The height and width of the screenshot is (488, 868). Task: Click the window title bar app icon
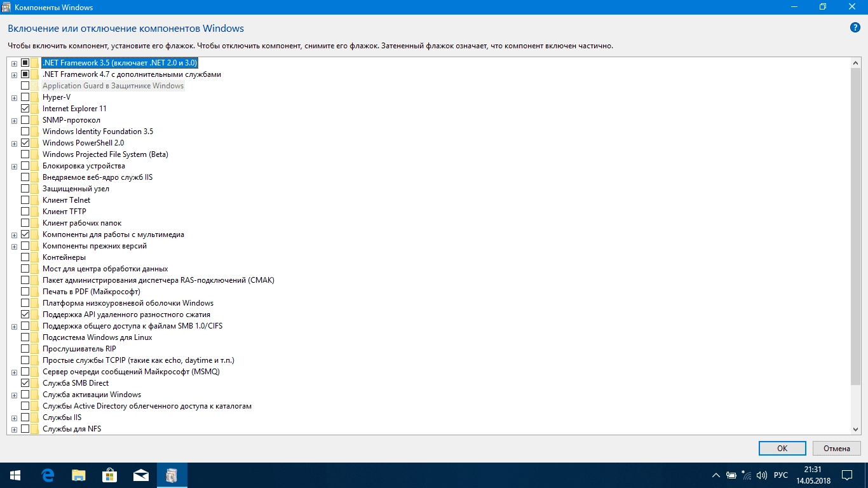pos(8,7)
